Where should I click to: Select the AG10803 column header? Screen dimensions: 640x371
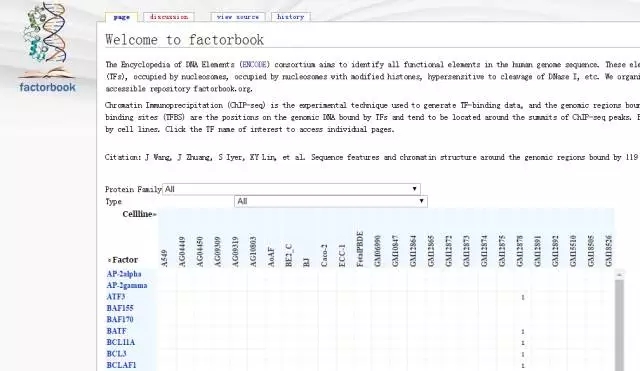coord(253,252)
